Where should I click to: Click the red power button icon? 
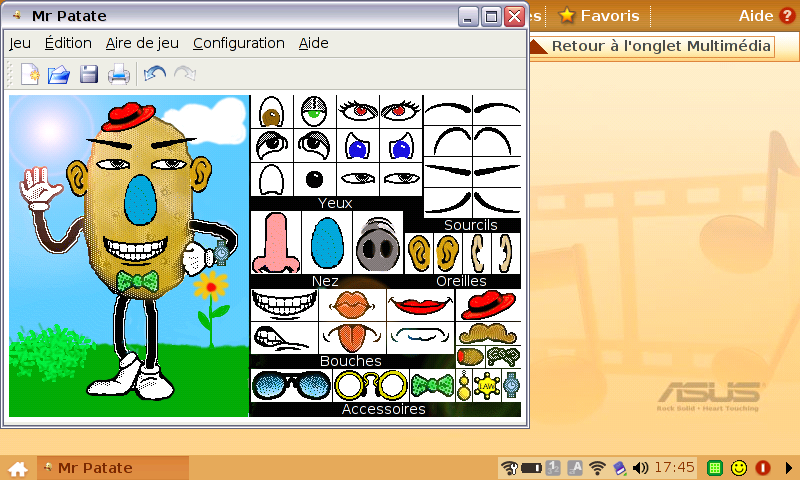763,468
